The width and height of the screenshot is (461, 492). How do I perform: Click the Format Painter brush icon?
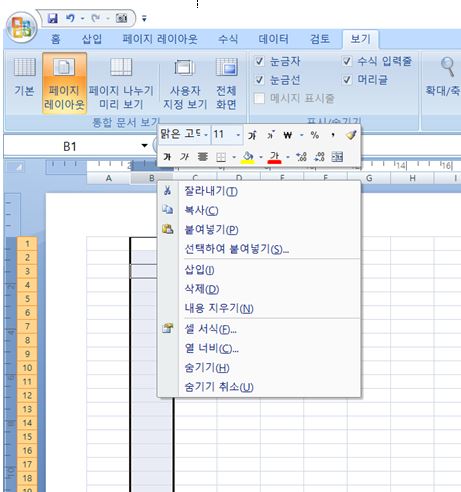pyautogui.click(x=351, y=135)
